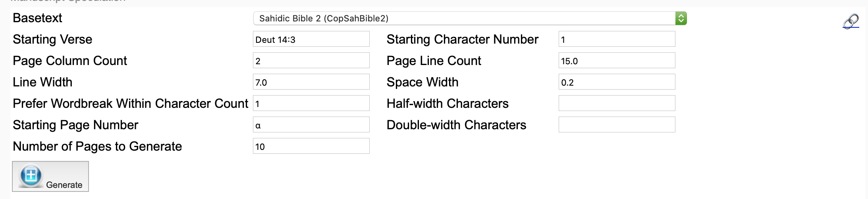
Task: Focus the Number of Pages to Generate field
Action: click(x=311, y=146)
